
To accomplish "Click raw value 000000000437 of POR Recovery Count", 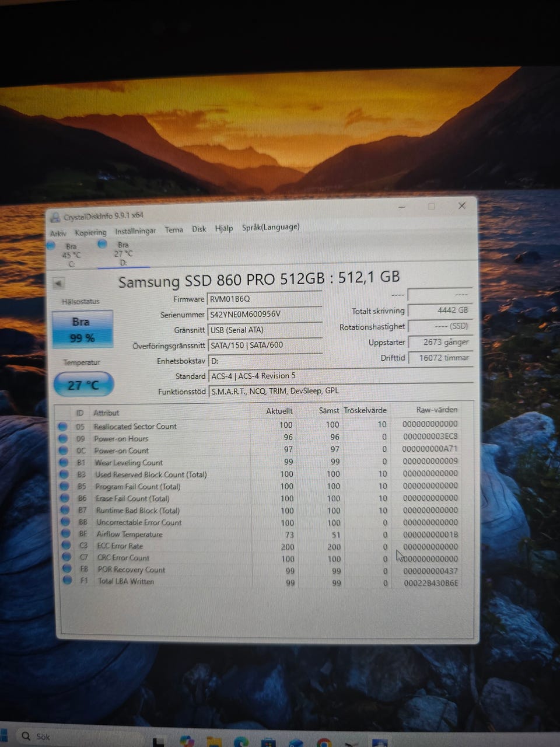I will pos(430,571).
